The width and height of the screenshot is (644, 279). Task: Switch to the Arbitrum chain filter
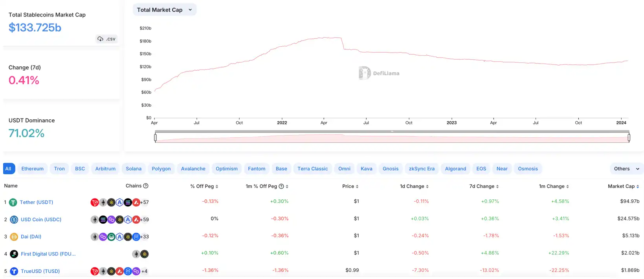point(105,169)
